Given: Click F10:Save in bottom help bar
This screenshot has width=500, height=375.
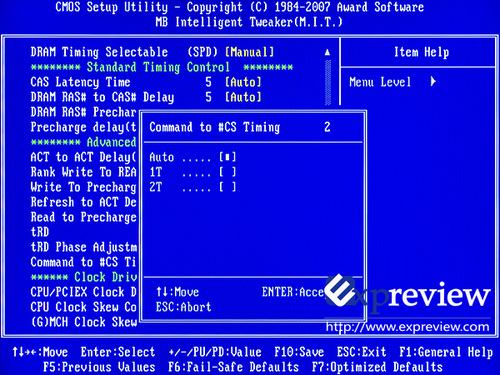Looking at the screenshot, I should tap(299, 352).
